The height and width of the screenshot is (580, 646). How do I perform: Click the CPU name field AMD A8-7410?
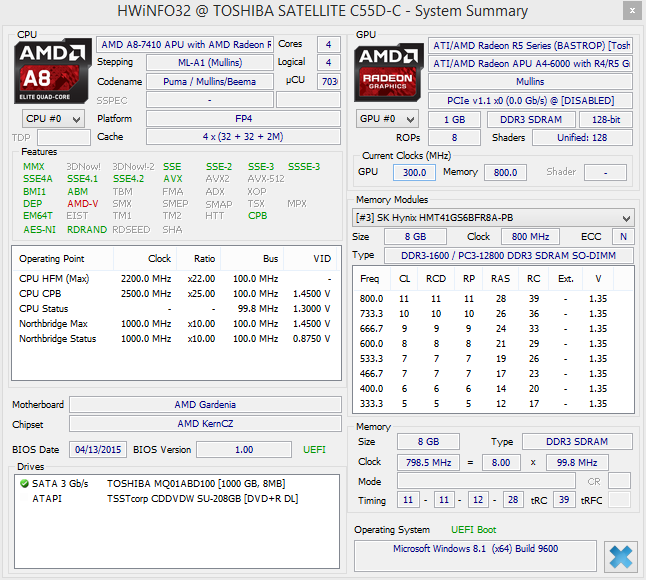[x=185, y=44]
